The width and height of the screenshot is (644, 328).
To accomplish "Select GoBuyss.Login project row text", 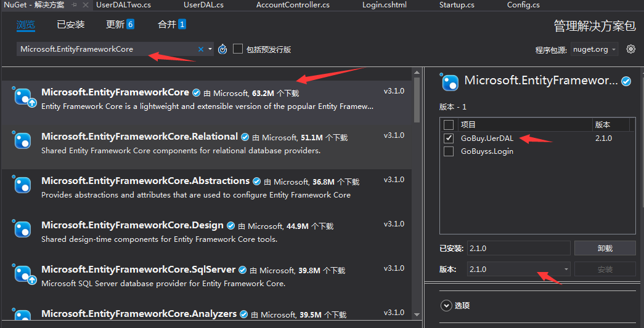I will coord(487,151).
